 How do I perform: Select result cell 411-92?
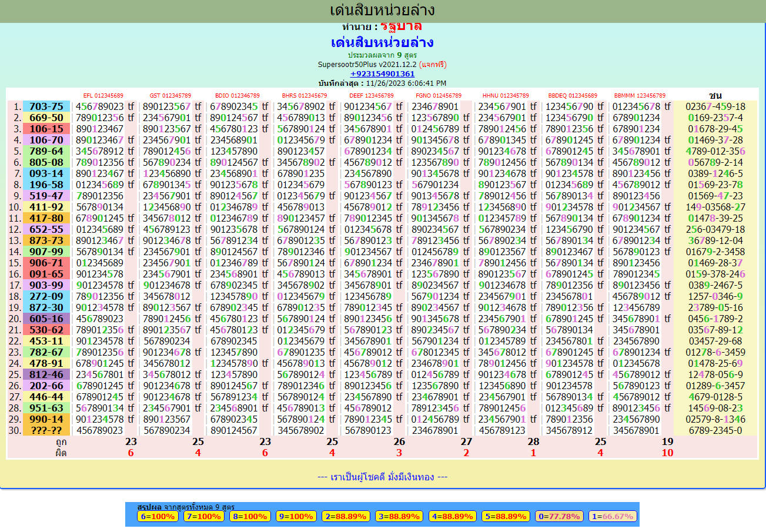(x=46, y=207)
